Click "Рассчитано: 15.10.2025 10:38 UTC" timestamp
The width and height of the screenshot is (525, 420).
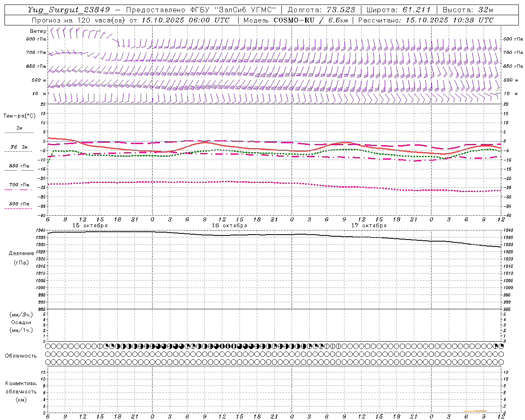(426, 20)
